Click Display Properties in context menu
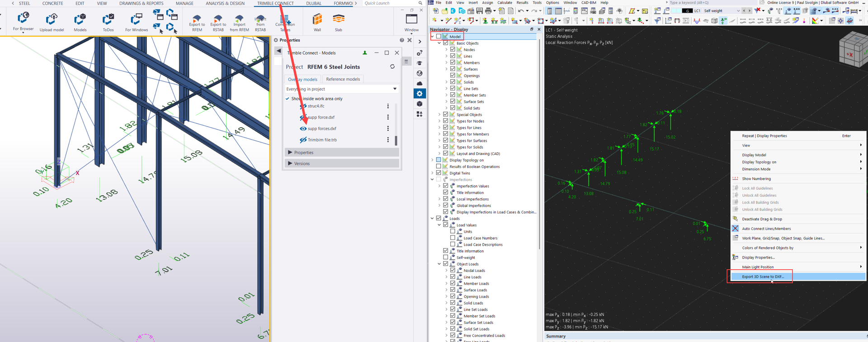 (x=758, y=258)
